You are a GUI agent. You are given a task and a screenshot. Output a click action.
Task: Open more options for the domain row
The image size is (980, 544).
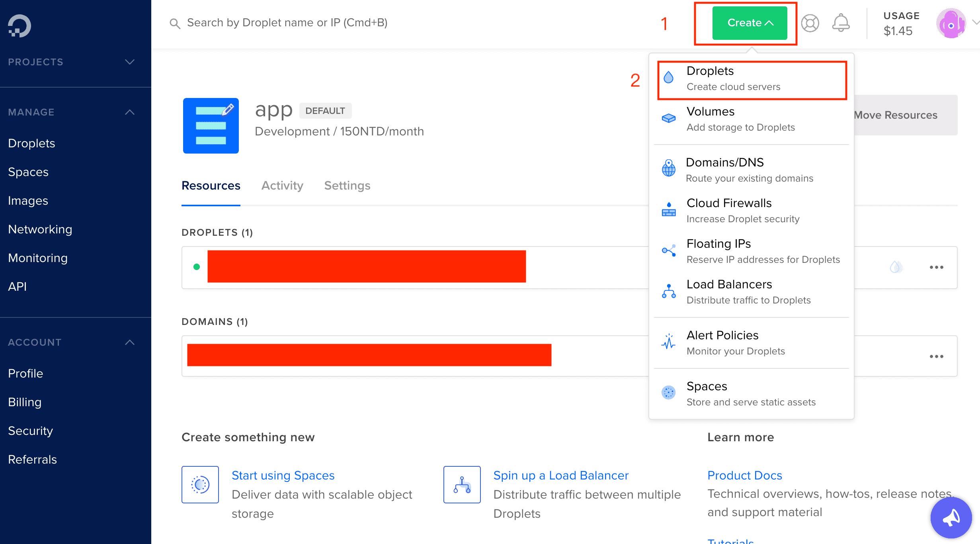[x=936, y=356]
